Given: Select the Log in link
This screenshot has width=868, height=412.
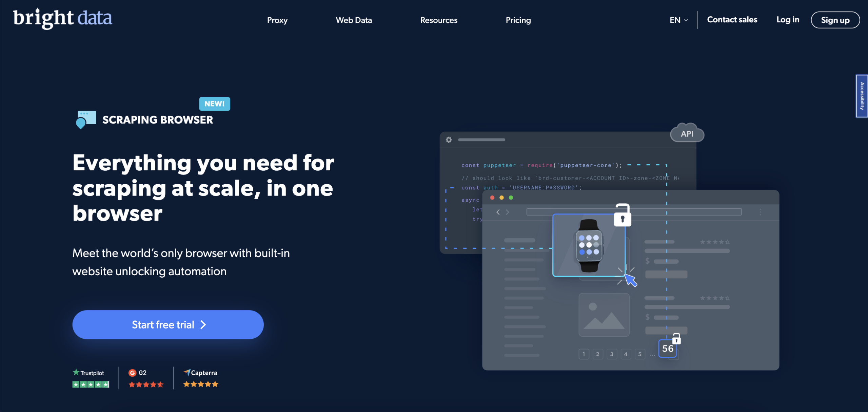Looking at the screenshot, I should coord(788,19).
